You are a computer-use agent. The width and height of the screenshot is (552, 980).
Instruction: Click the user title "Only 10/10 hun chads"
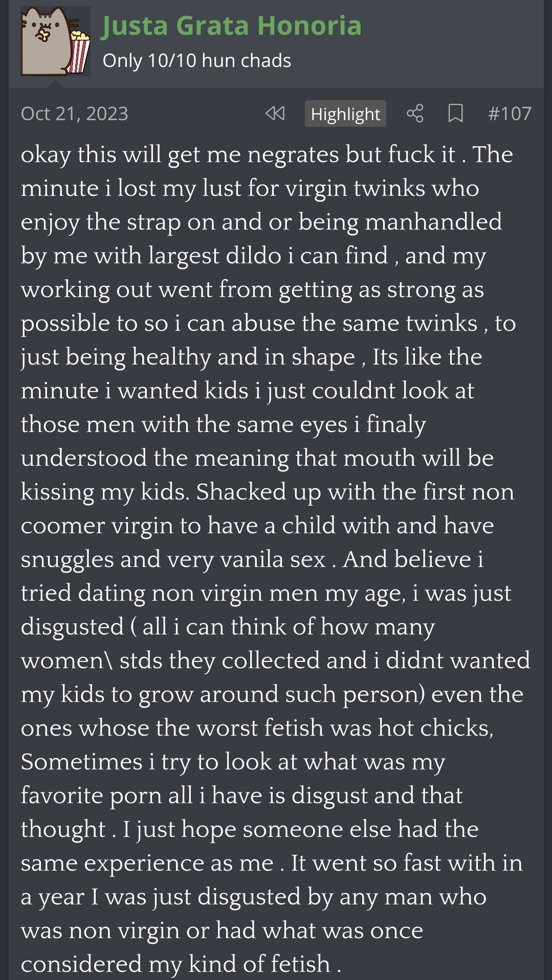pyautogui.click(x=197, y=61)
